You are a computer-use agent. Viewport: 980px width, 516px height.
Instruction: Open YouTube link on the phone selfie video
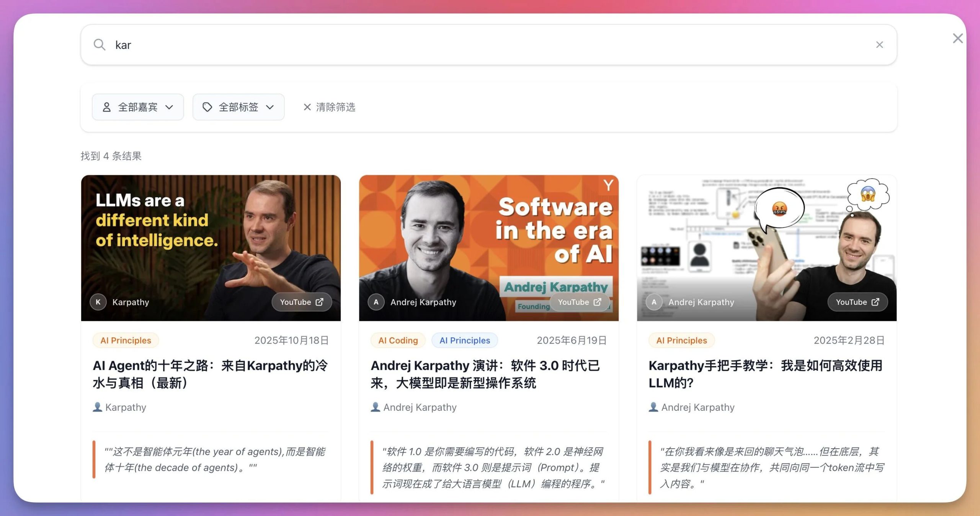tap(857, 302)
